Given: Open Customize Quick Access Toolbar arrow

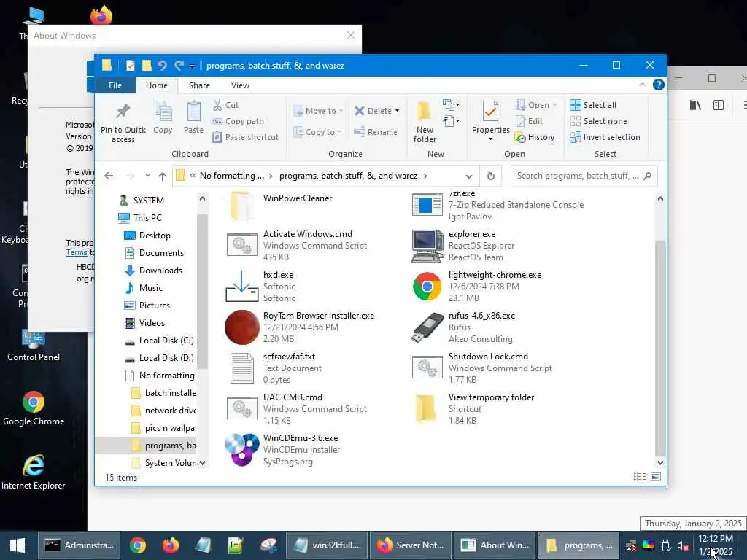Looking at the screenshot, I should pos(192,66).
